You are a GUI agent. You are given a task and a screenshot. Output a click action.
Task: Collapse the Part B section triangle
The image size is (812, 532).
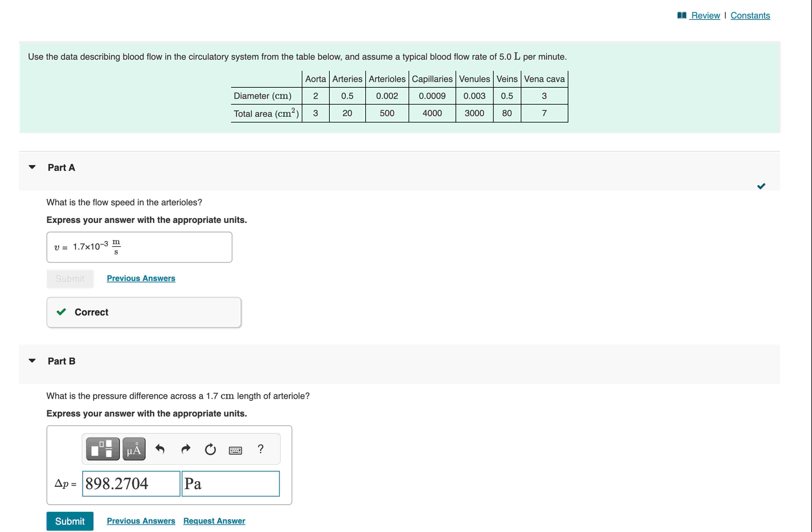[x=32, y=361]
